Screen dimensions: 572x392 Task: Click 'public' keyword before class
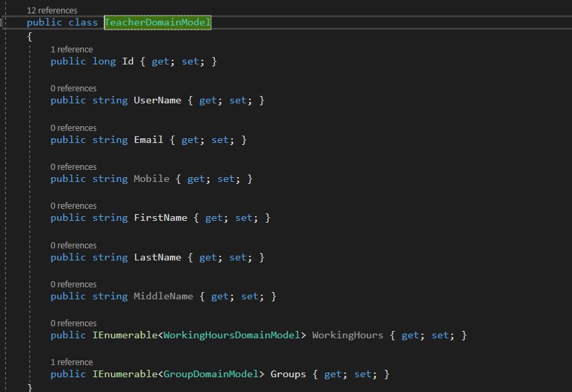[x=44, y=22]
